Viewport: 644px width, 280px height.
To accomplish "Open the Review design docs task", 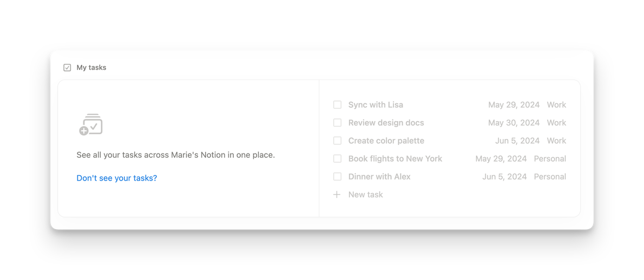I will click(x=386, y=123).
